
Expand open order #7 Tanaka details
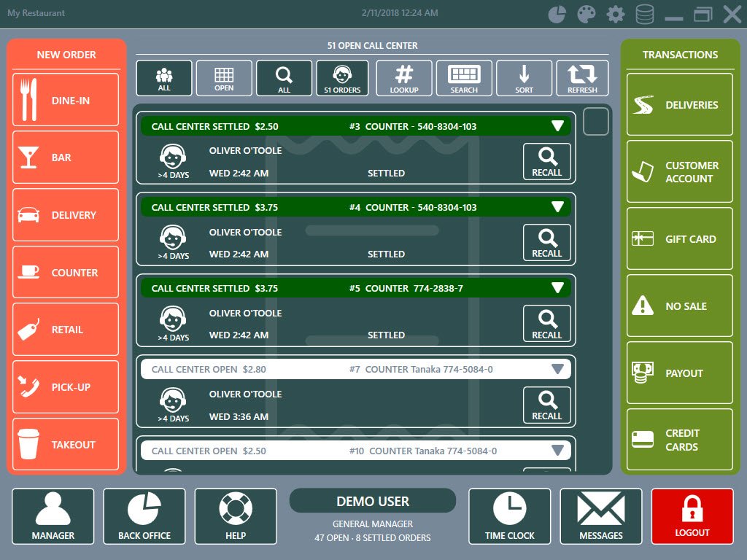click(x=558, y=370)
